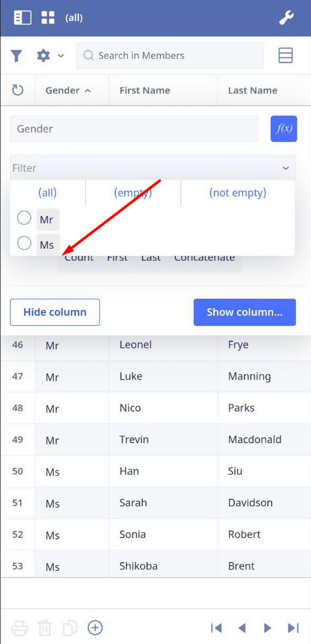Choose the (not empty) filter option

click(238, 193)
